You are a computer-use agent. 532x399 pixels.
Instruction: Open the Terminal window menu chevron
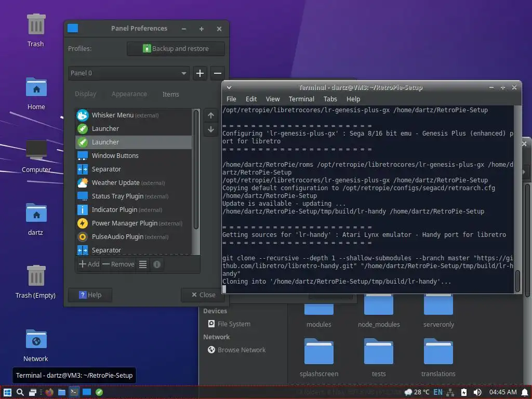[x=229, y=87]
